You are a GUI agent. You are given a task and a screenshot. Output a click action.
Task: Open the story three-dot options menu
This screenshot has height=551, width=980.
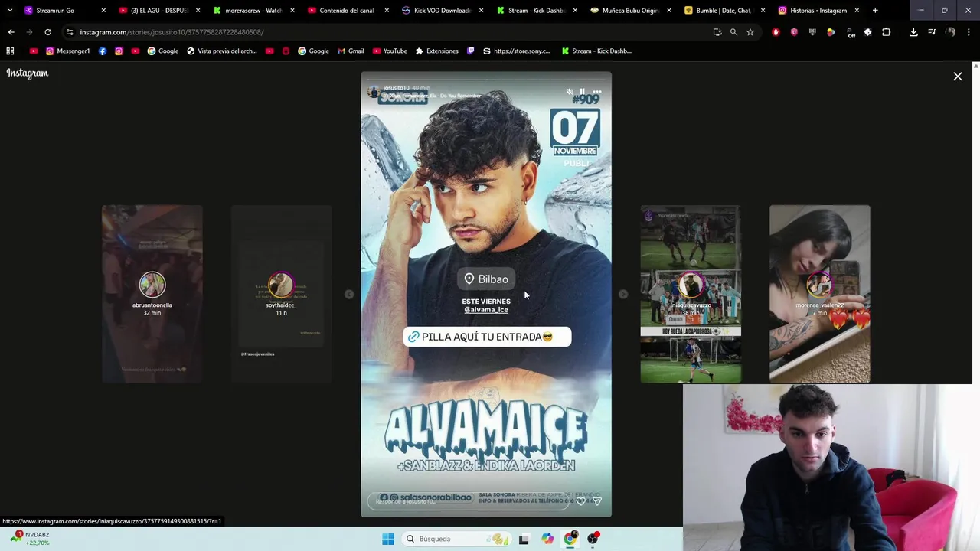pos(597,92)
